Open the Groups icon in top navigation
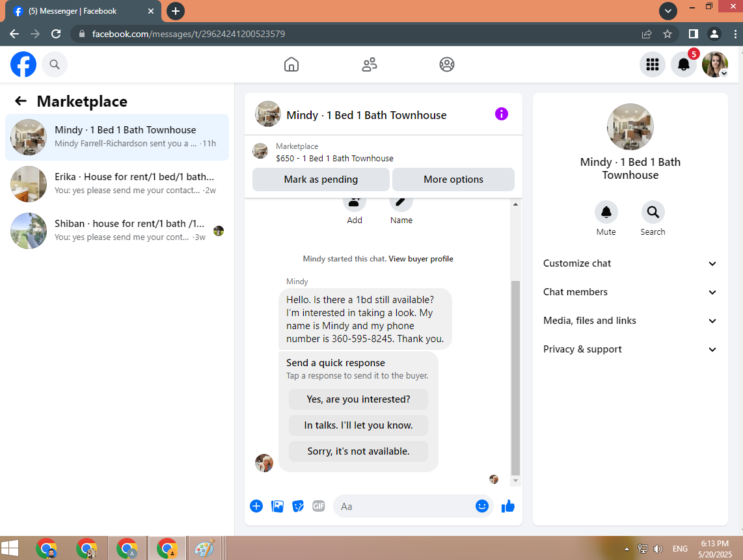The image size is (743, 560). point(447,64)
